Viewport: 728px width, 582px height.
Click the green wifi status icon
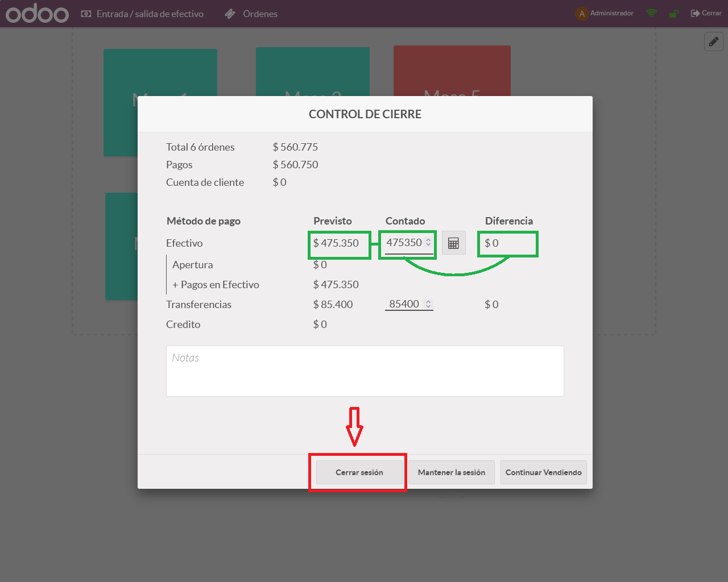[652, 13]
